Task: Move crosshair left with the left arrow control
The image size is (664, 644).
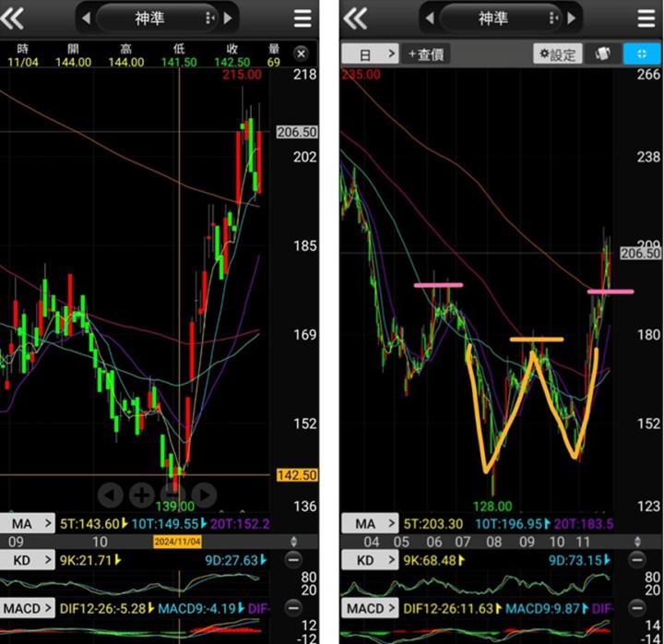Action: (110, 495)
